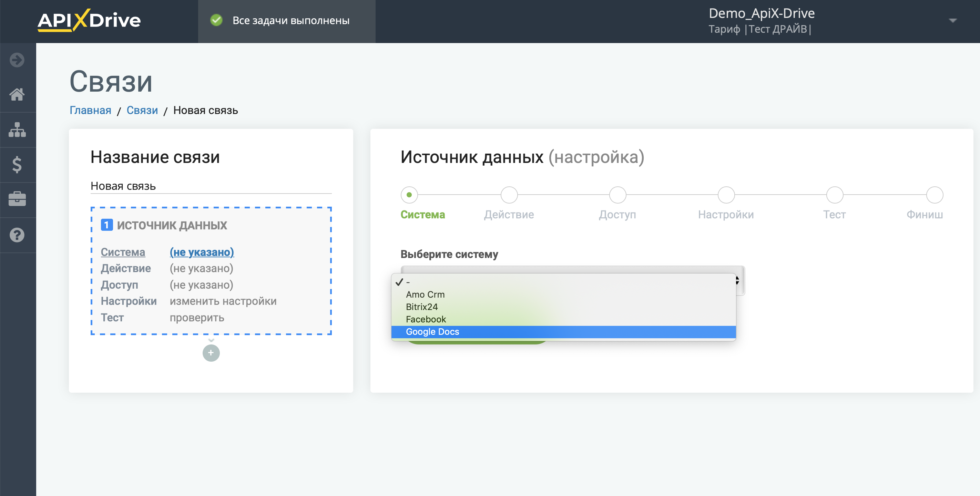Screen dimensions: 980x496
Task: Click the (не указано) system link
Action: point(202,252)
